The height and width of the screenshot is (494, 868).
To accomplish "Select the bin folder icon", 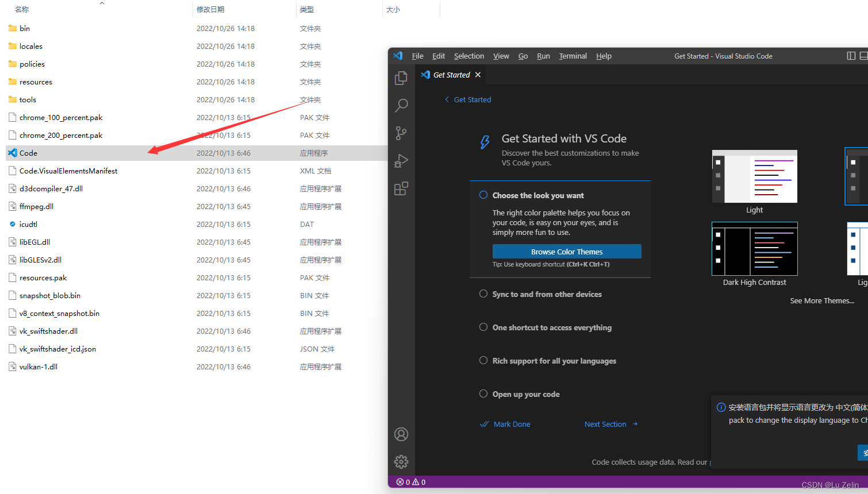I will coord(13,28).
